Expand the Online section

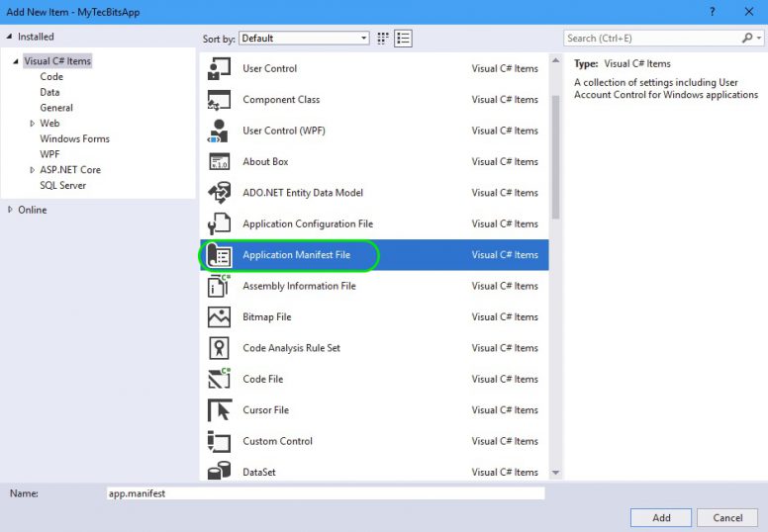10,210
